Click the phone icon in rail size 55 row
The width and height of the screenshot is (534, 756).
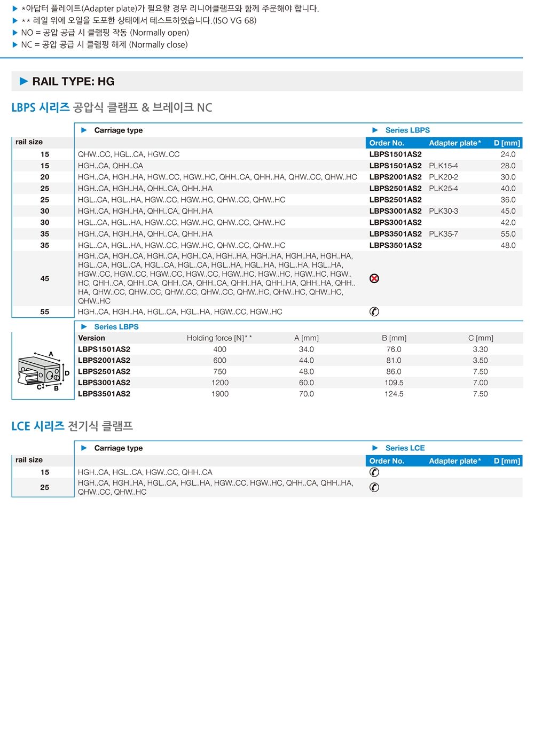pyautogui.click(x=374, y=311)
